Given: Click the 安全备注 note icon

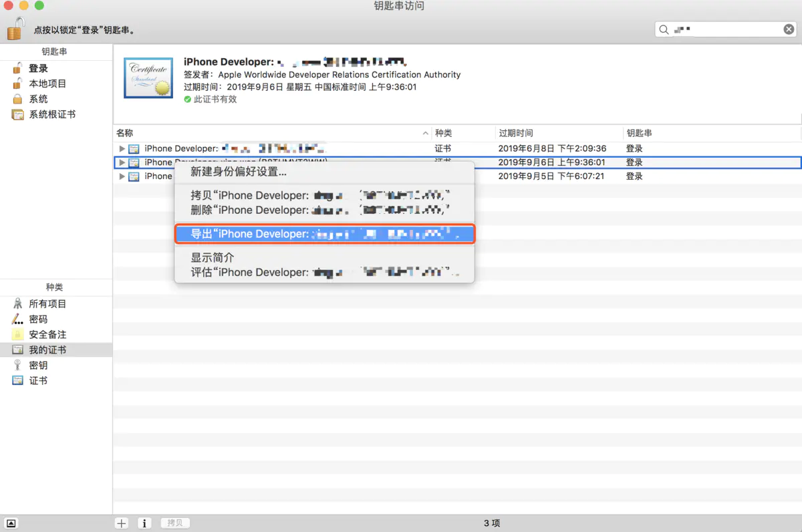Looking at the screenshot, I should (18, 334).
